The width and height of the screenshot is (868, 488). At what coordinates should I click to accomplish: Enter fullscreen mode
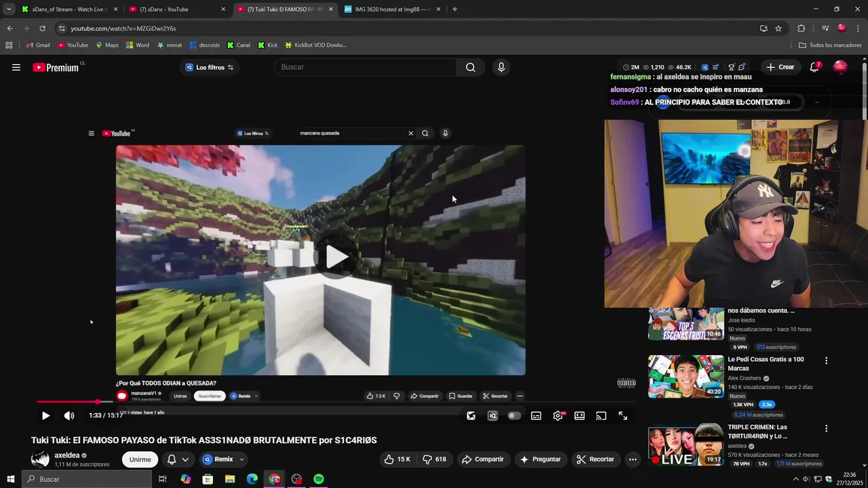click(x=623, y=415)
